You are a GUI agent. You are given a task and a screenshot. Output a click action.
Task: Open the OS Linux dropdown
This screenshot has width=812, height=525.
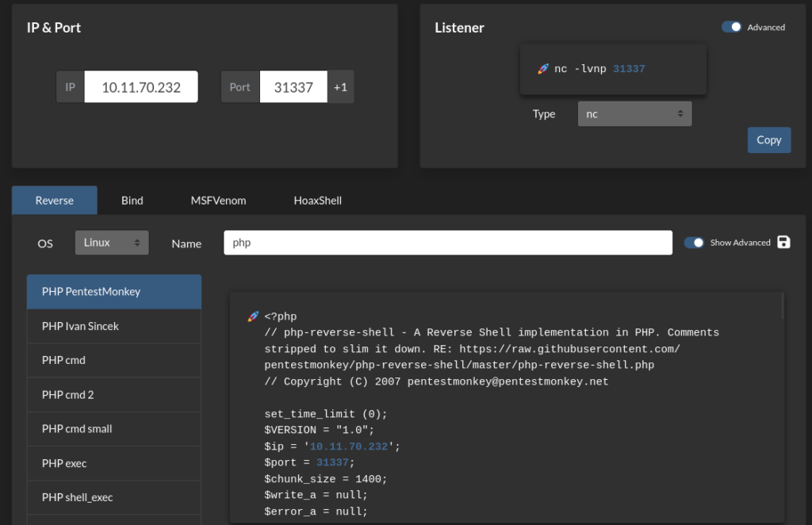tap(112, 243)
